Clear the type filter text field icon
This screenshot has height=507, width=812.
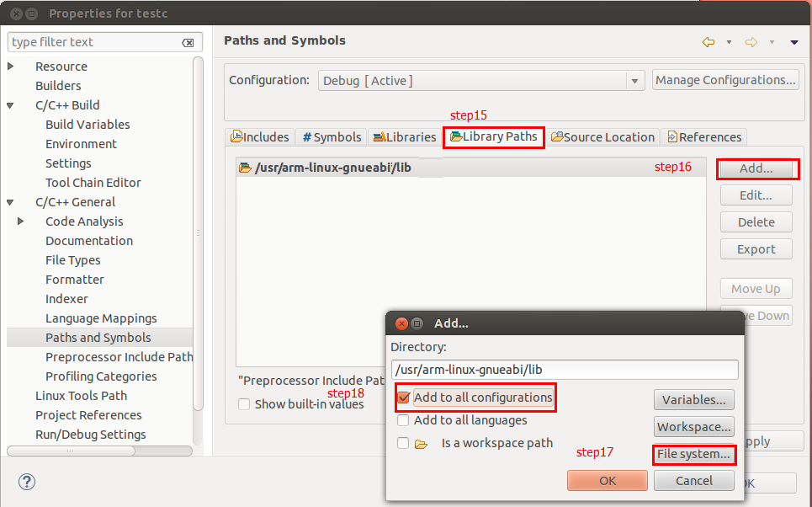coord(188,42)
